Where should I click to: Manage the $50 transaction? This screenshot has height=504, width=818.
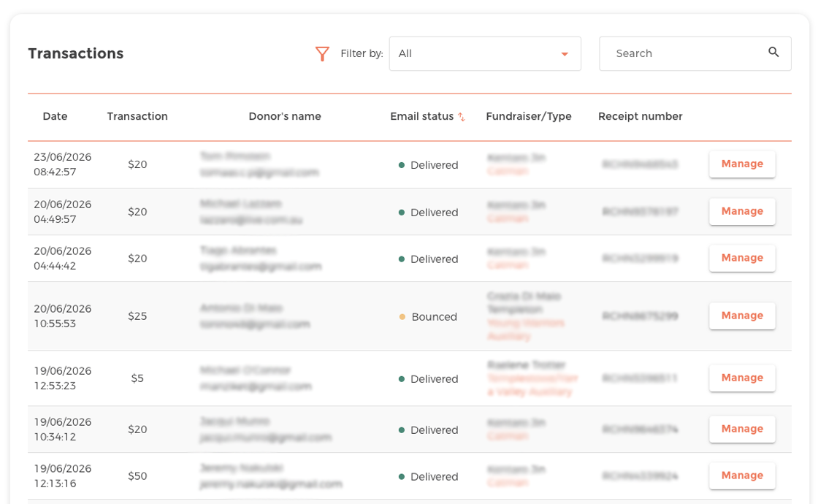tap(742, 476)
